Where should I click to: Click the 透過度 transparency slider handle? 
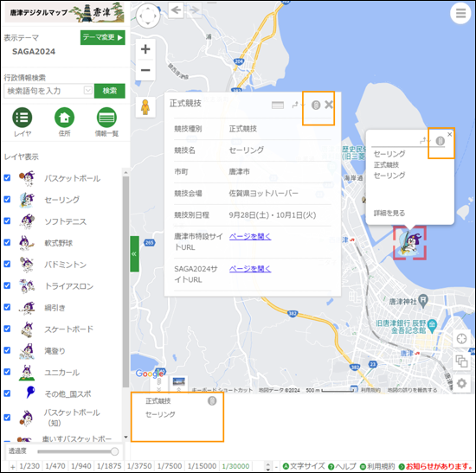click(114, 451)
